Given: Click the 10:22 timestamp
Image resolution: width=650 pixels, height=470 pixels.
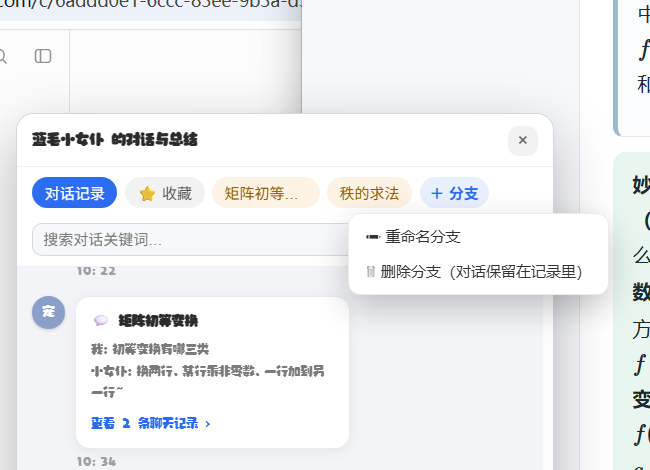Looking at the screenshot, I should (x=96, y=271).
